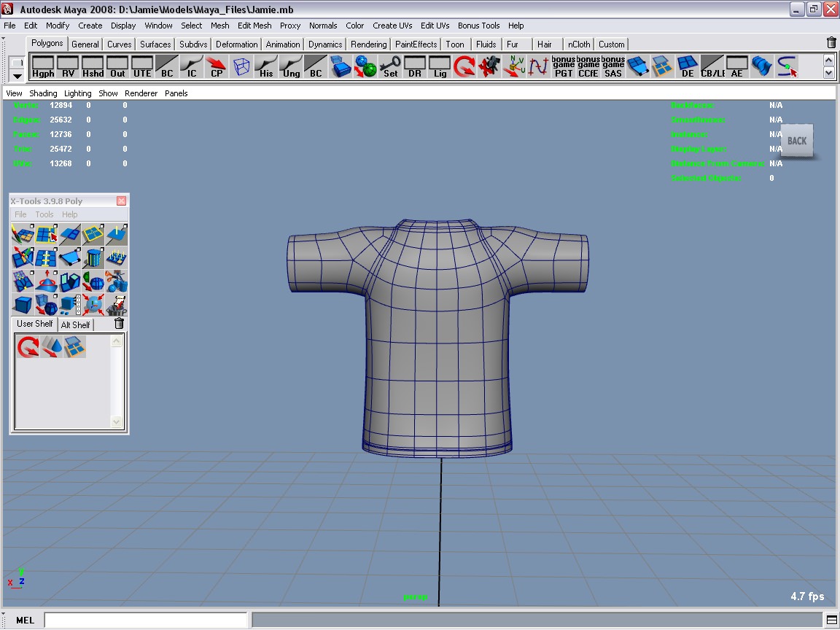The width and height of the screenshot is (840, 630).
Task: Click the main shelf trash can icon
Action: click(x=831, y=43)
